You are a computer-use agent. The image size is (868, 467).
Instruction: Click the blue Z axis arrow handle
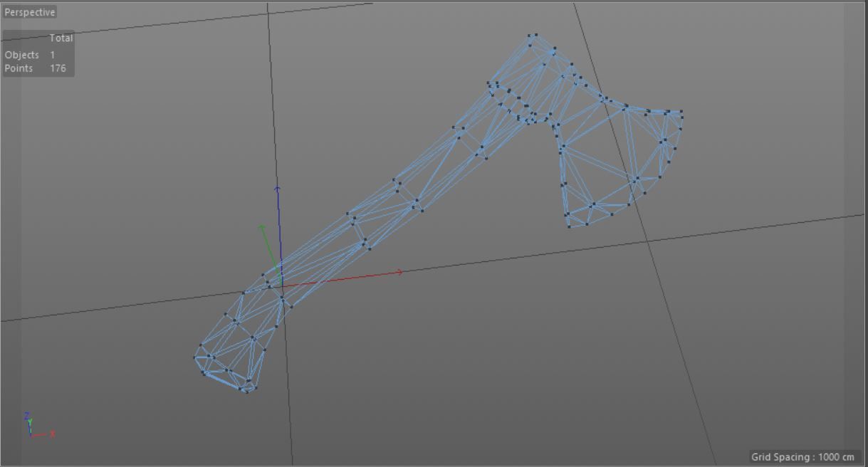tap(278, 189)
